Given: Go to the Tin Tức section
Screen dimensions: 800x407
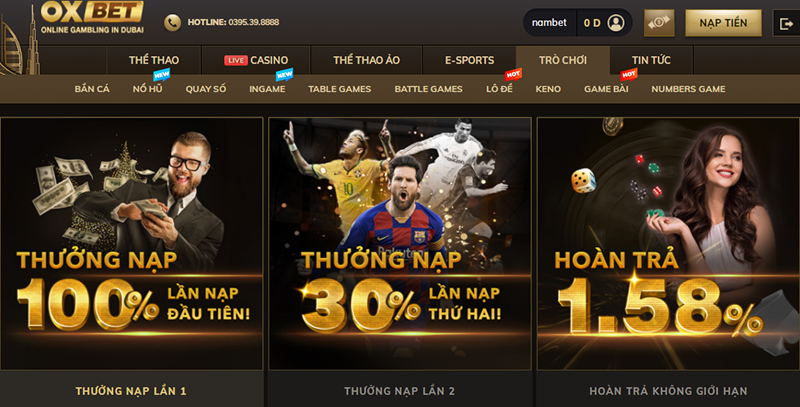Looking at the screenshot, I should (x=651, y=60).
